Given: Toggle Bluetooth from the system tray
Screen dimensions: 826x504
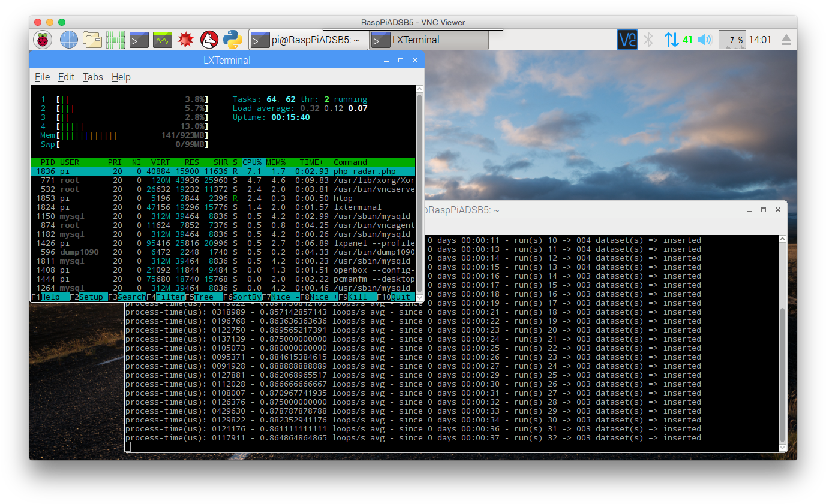Looking at the screenshot, I should click(648, 39).
